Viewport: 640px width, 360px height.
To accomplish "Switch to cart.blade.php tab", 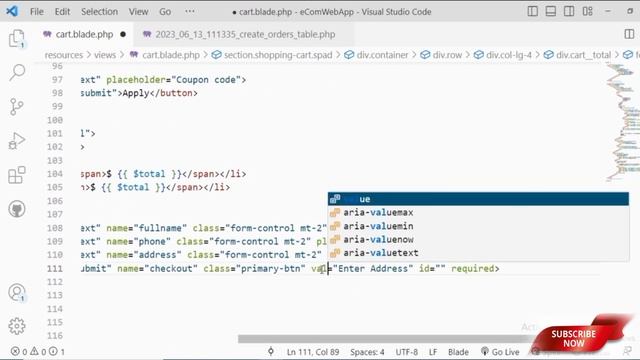I will pos(84,34).
